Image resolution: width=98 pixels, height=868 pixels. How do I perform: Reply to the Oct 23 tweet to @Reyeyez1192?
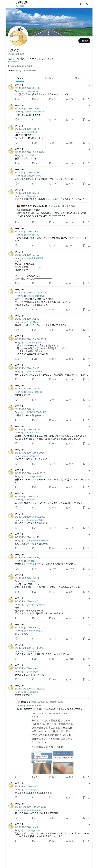coord(17,184)
